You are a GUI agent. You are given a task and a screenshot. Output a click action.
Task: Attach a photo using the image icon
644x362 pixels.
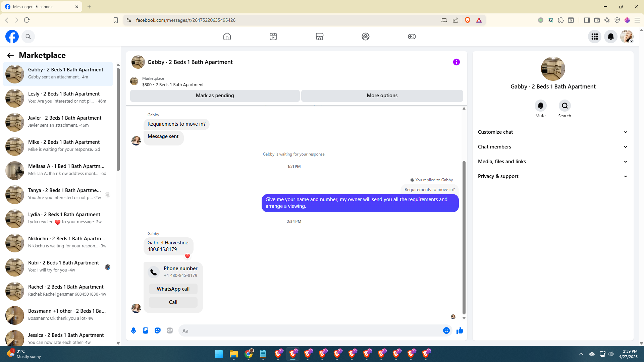coord(146,330)
